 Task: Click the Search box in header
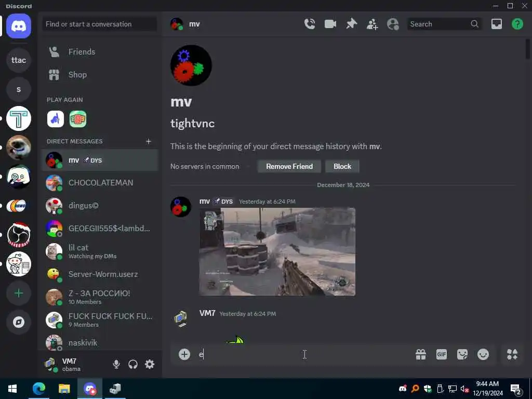point(445,24)
